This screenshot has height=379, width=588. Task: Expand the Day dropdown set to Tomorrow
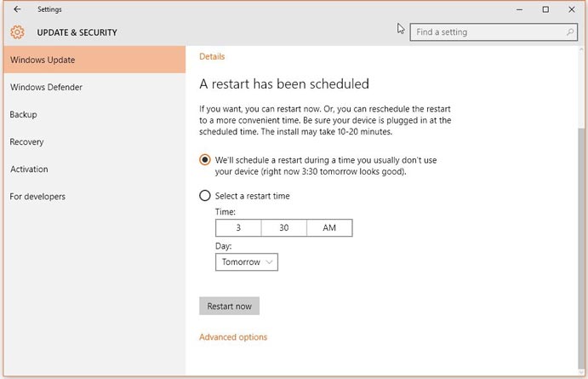(247, 262)
